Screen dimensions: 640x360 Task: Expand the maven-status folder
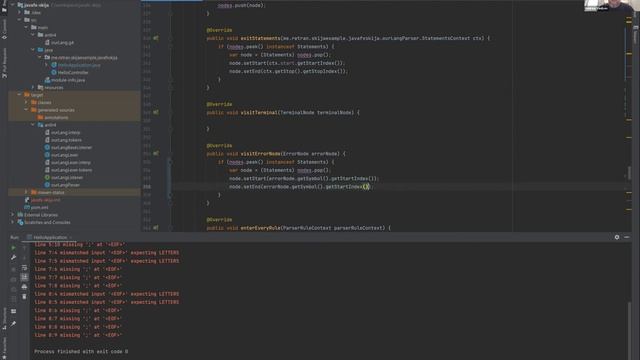pyautogui.click(x=26, y=192)
